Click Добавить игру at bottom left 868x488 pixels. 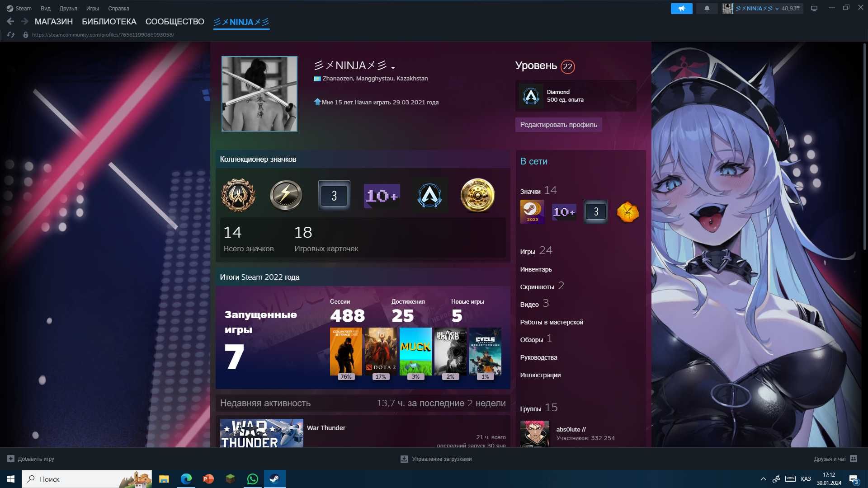click(x=36, y=459)
